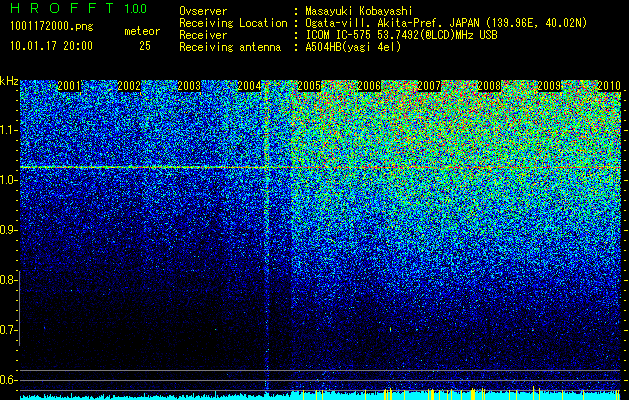Click the 1.0 frequency axis label
This screenshot has height=400, width=629.
[x=7, y=180]
